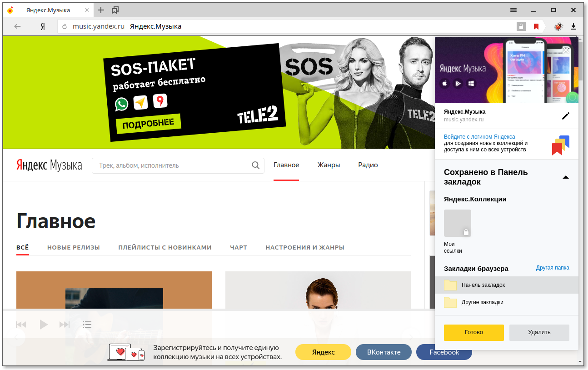The image size is (588, 370).
Task: Open browser downloads icon
Action: [573, 26]
